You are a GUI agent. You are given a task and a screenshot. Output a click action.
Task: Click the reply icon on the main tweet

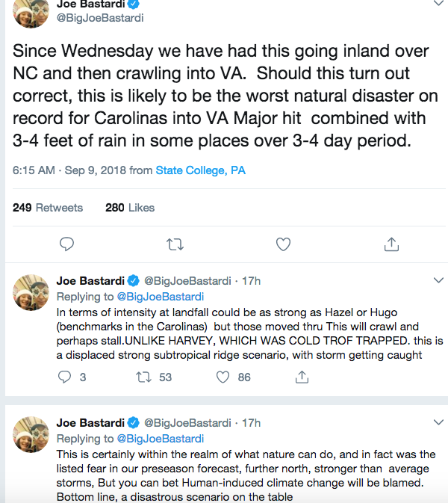[x=66, y=244]
